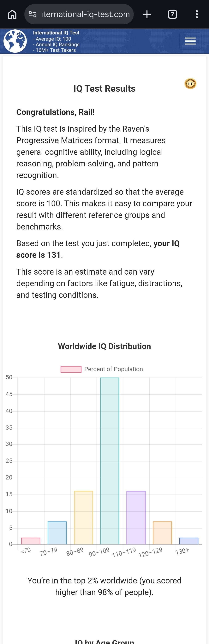This screenshot has height=644, width=209.
Task: Click the IQ Test Results heading
Action: click(x=104, y=88)
